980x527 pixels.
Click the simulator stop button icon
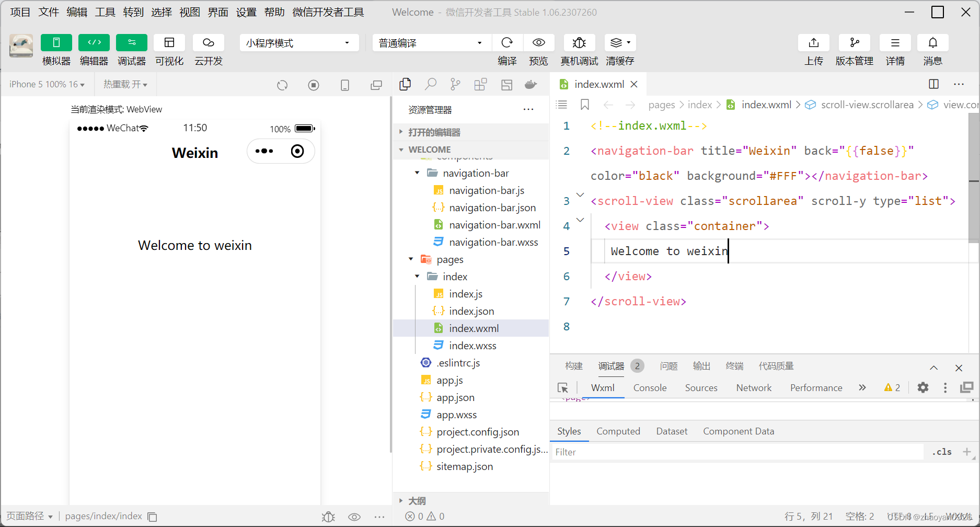coord(314,85)
